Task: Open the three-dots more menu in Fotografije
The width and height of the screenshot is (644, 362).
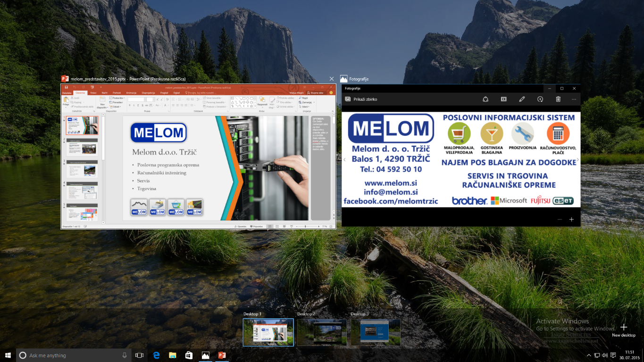Action: point(574,99)
